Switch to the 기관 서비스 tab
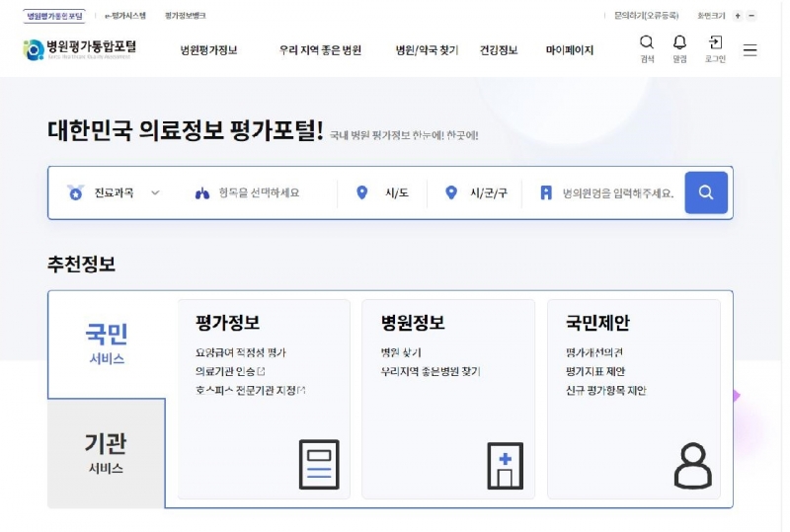Viewport: 790px width, 532px height. pos(107,453)
